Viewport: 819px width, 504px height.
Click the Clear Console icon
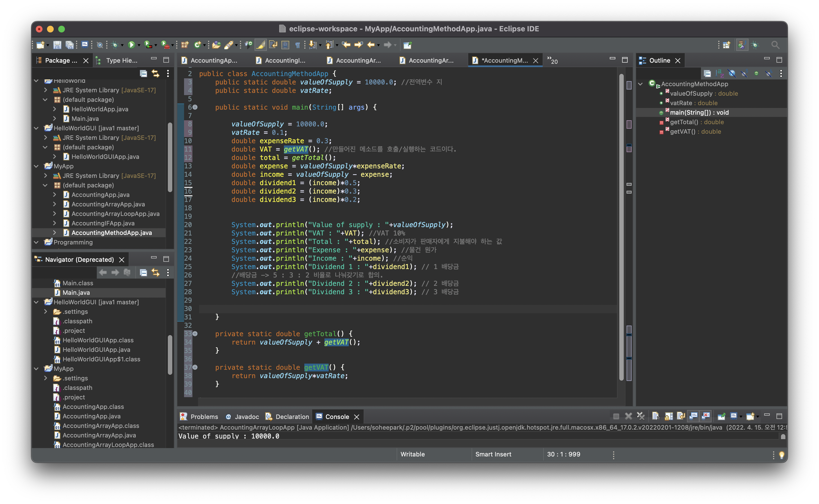[x=655, y=416]
